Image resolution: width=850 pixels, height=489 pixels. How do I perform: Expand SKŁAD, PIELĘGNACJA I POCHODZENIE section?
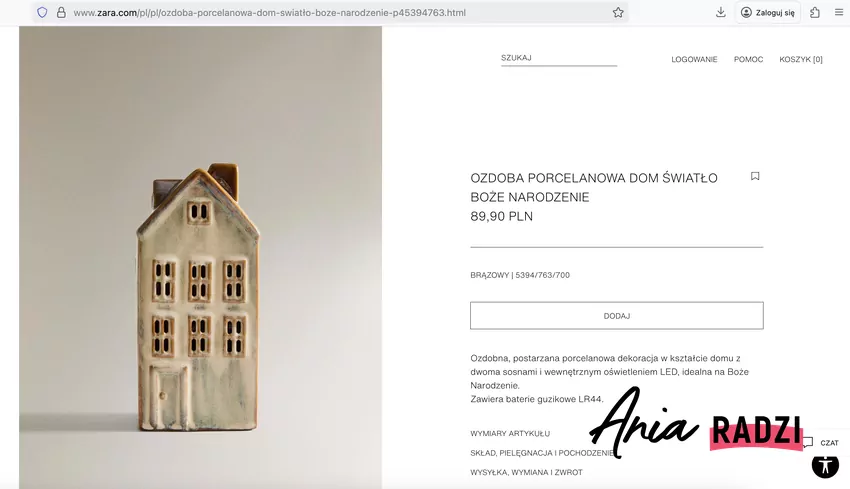click(542, 453)
